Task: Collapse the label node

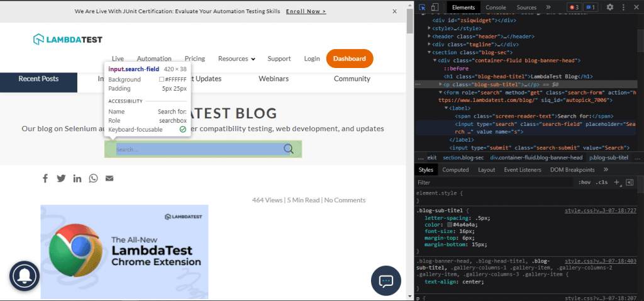Action: pos(447,108)
